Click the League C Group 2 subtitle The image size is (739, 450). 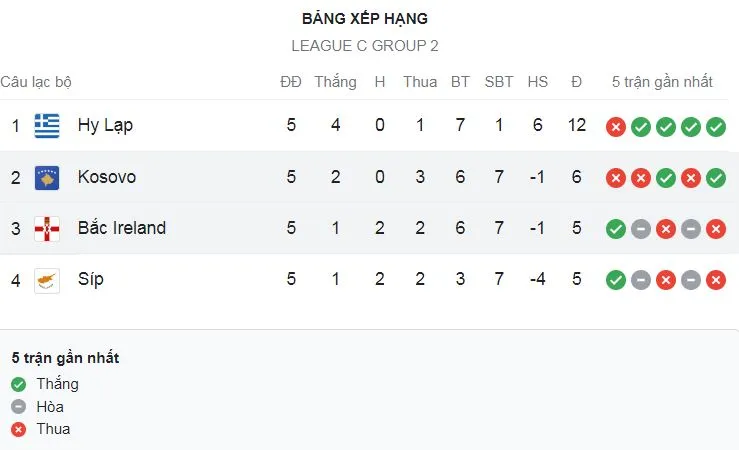click(x=365, y=46)
